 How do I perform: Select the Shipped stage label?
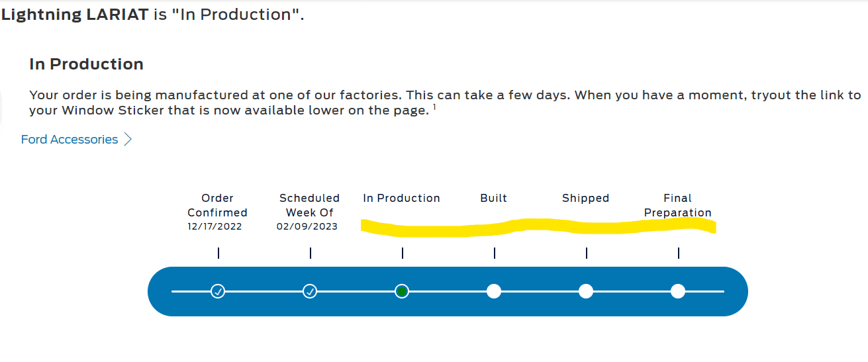(585, 199)
